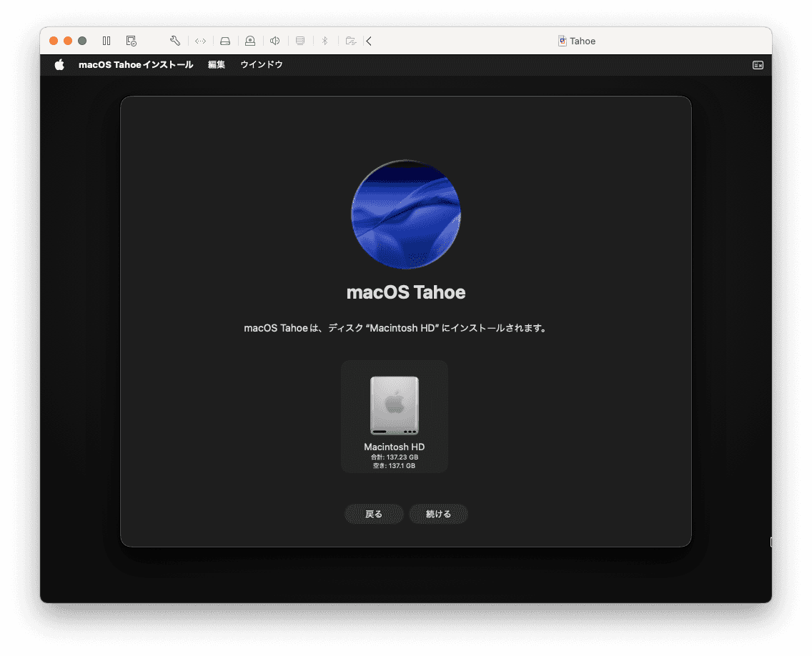Collapse the toolbar with the chevron

click(x=369, y=41)
